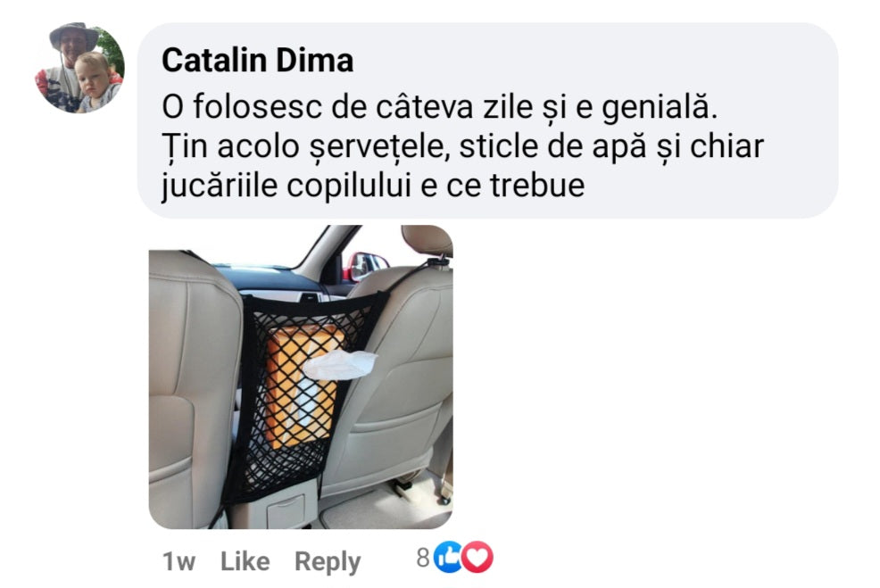Visit the Catalin Dima profile name link
This screenshot has width=880, height=588.
coord(258,61)
